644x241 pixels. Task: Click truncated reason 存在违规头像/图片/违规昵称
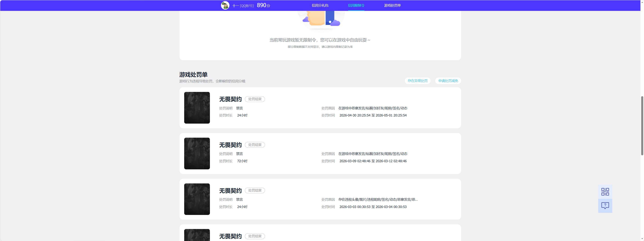tap(378, 200)
